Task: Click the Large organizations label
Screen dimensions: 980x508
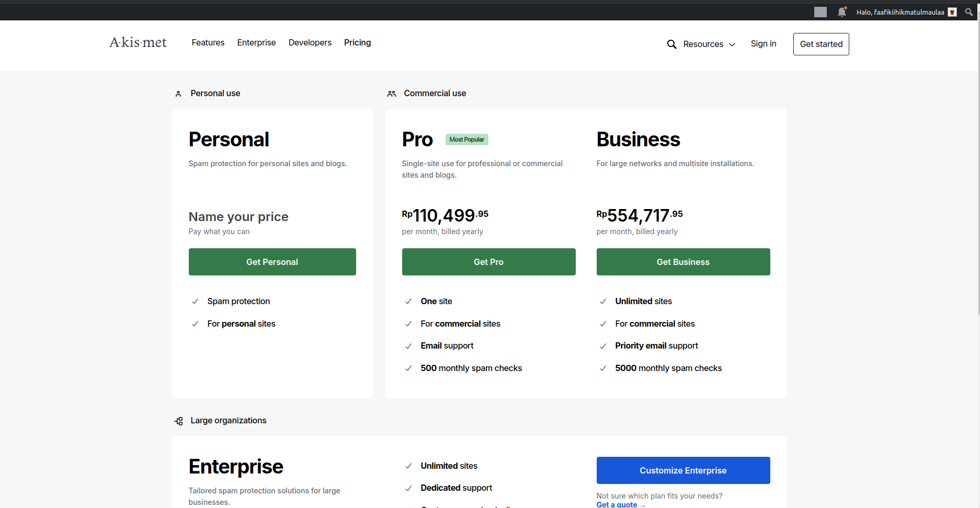Action: click(229, 421)
